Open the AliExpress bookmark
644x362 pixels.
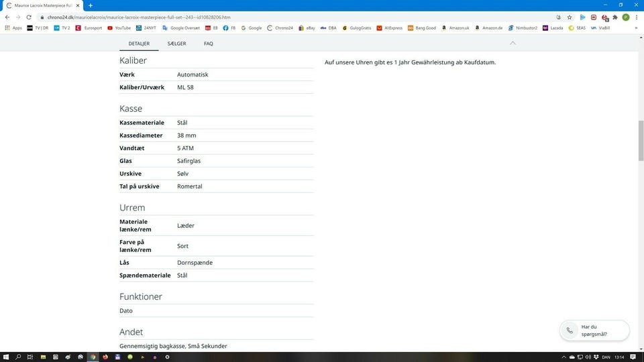[390, 28]
